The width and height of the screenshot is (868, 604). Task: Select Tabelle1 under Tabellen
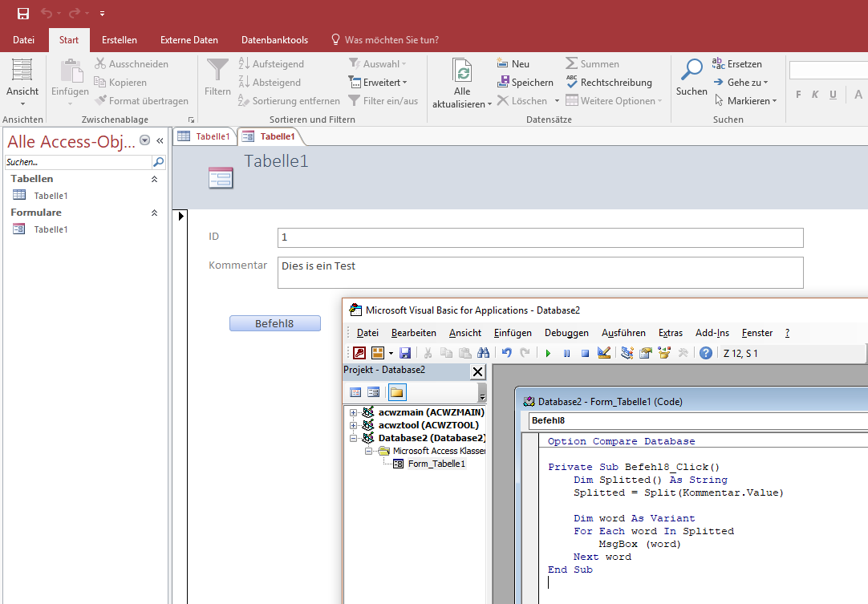point(51,196)
